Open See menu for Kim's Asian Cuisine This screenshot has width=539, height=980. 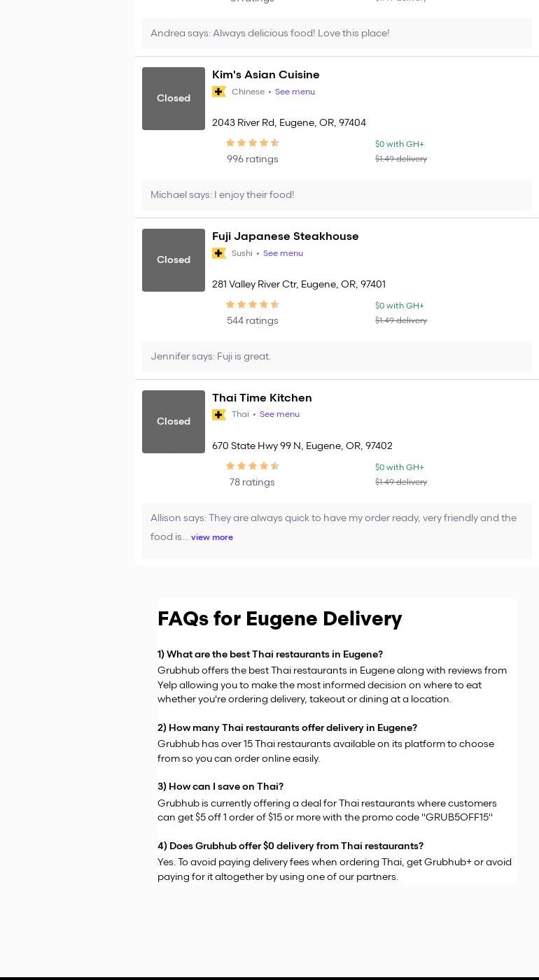295,92
